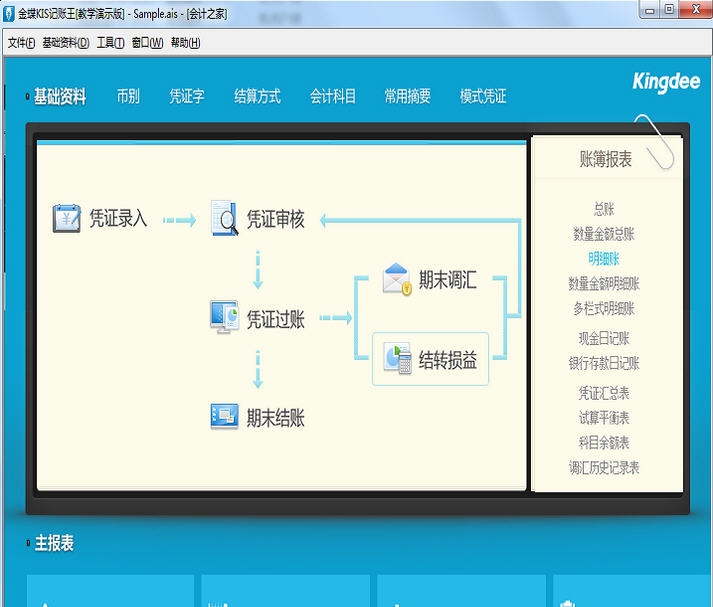Select 凭证字 in the top navigation
This screenshot has width=713, height=607.
tap(187, 96)
